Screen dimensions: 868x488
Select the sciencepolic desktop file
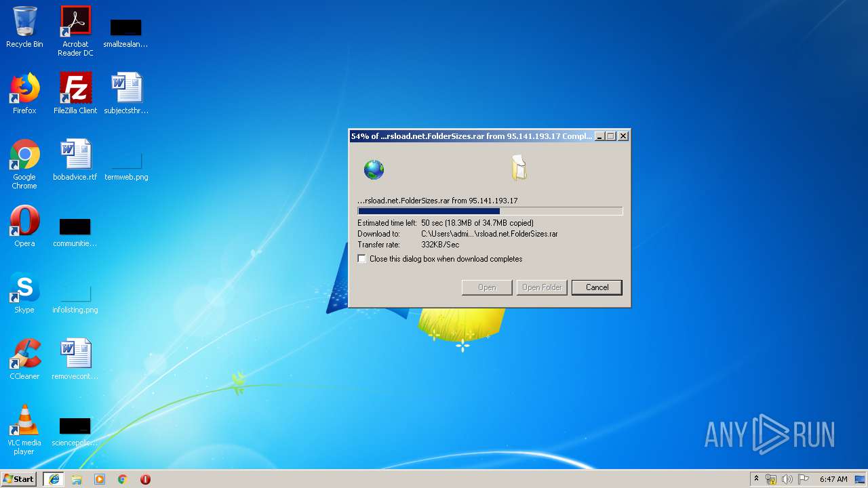75,432
